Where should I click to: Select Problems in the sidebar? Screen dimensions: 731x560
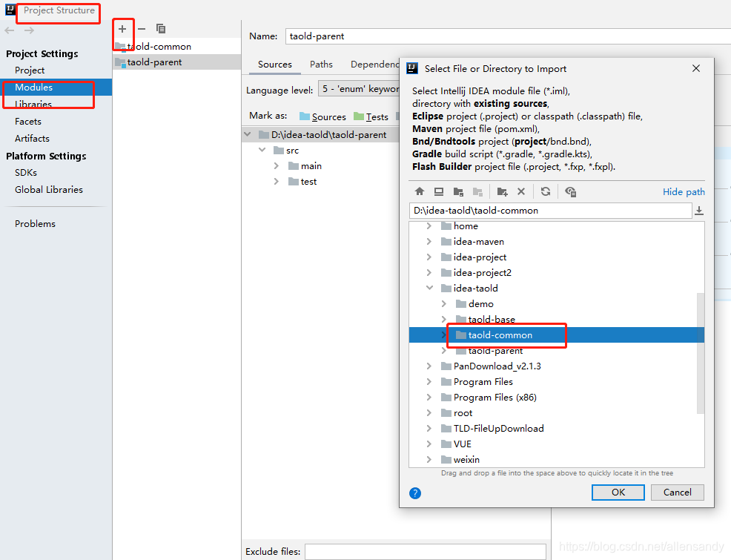[x=35, y=224]
